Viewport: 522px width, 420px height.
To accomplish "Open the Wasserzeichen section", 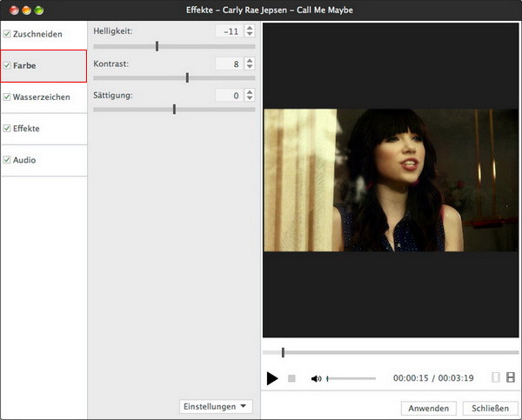I will 44,97.
